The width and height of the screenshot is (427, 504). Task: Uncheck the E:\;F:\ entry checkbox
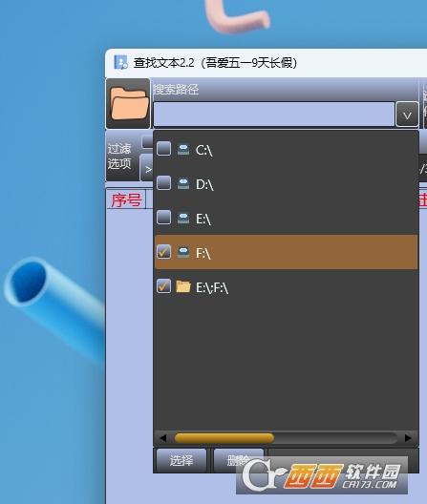pos(163,285)
